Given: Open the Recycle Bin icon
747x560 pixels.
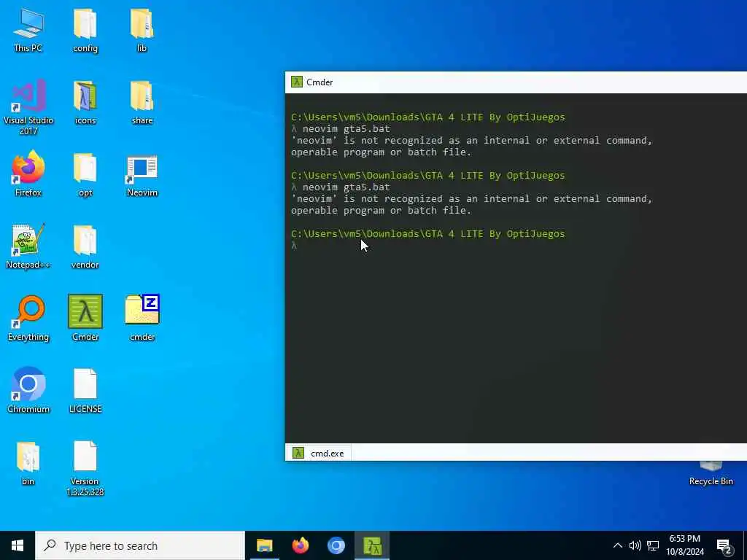Looking at the screenshot, I should tap(711, 473).
